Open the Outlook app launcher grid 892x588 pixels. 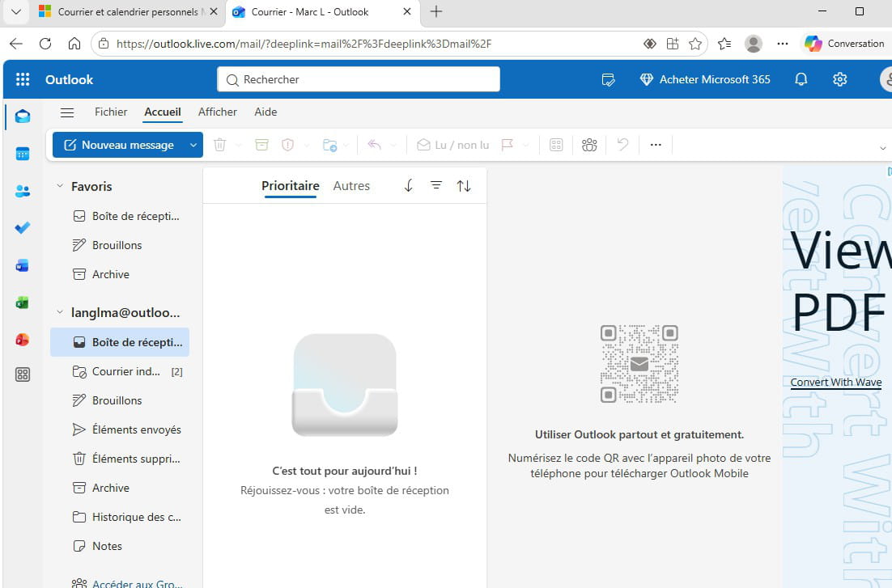[23, 79]
